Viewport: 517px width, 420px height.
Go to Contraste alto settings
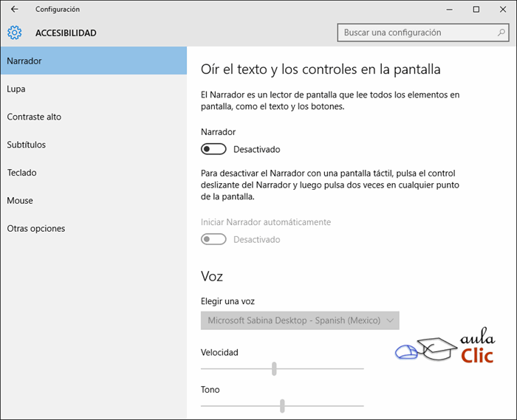point(34,117)
